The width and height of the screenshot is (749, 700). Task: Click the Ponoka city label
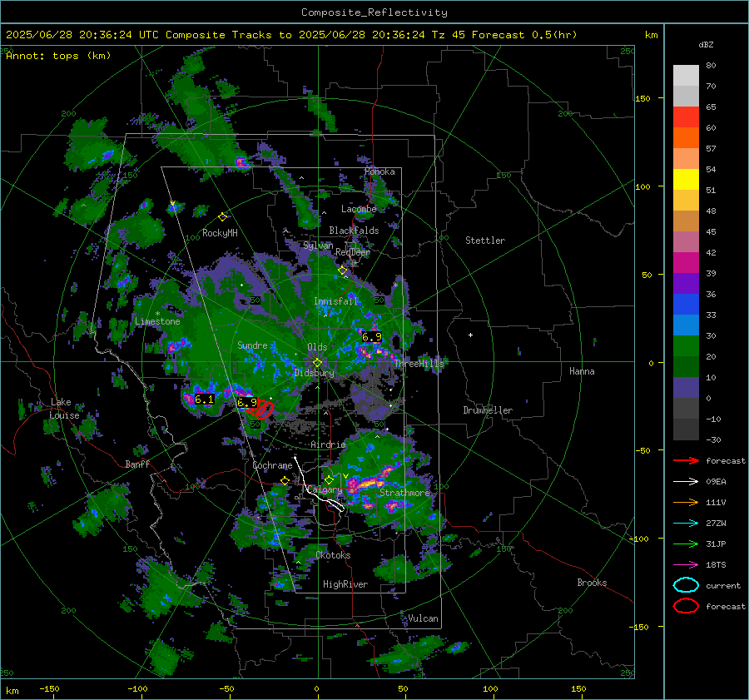point(379,171)
